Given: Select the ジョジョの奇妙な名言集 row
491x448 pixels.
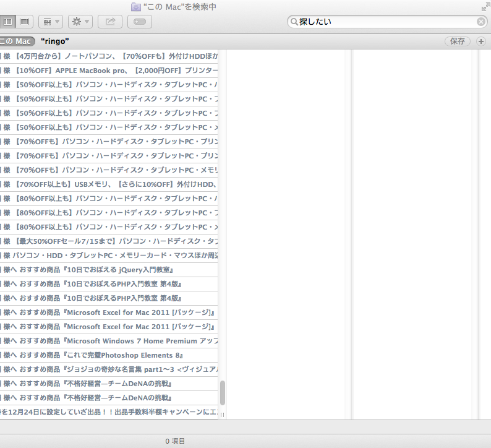Looking at the screenshot, I should [x=109, y=369].
